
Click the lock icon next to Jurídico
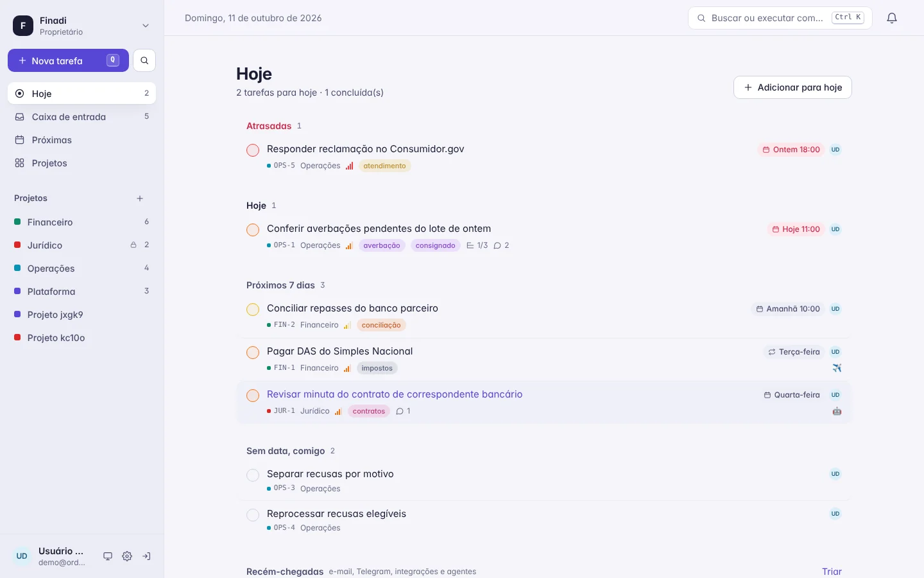pos(133,245)
